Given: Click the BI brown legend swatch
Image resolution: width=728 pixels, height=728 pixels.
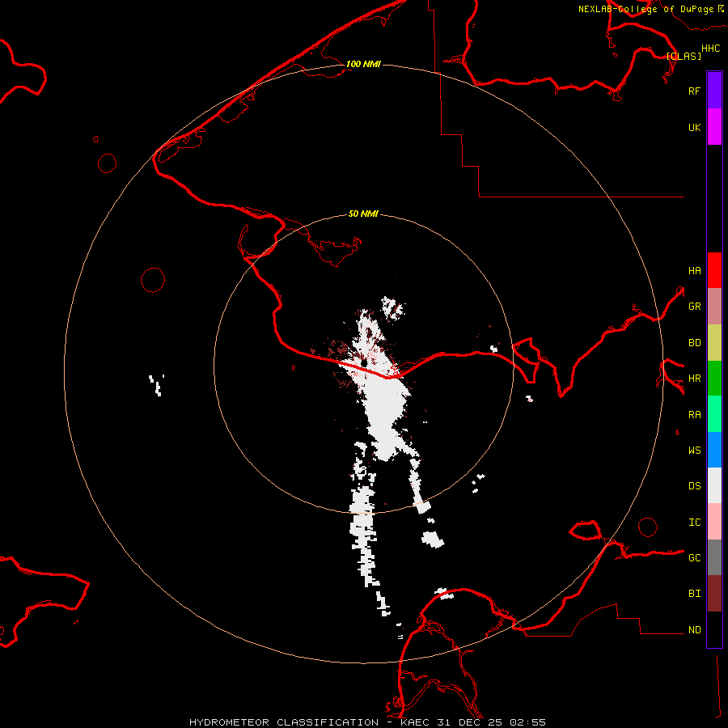Looking at the screenshot, I should click(714, 594).
